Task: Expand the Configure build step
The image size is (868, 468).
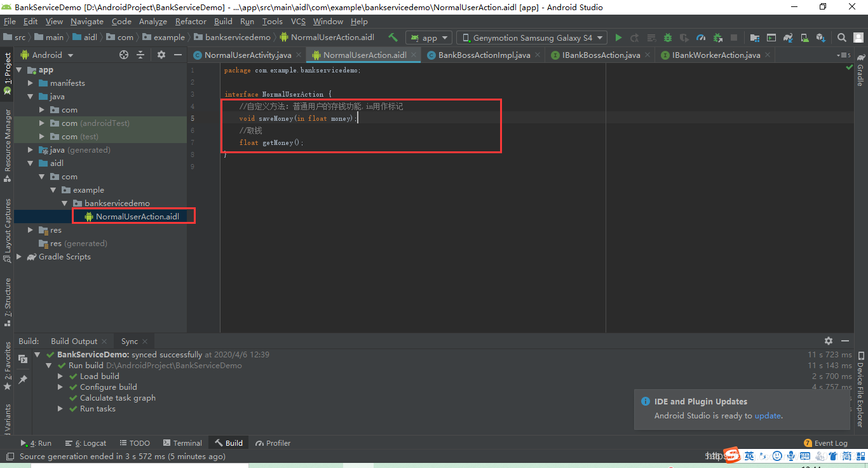Action: coord(60,387)
